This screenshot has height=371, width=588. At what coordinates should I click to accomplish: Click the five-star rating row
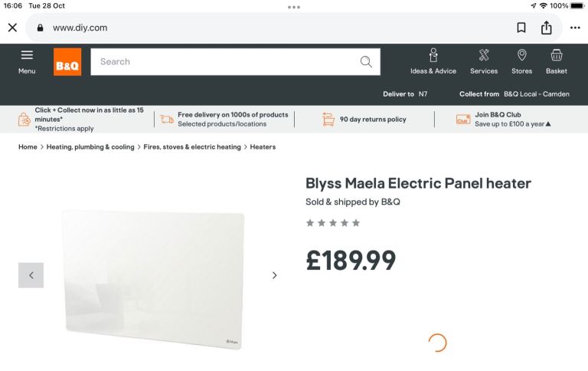pyautogui.click(x=333, y=223)
